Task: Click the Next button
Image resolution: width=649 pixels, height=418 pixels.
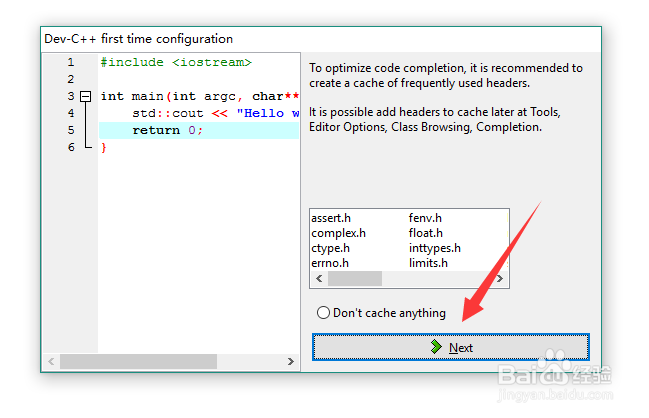Action: coord(451,347)
